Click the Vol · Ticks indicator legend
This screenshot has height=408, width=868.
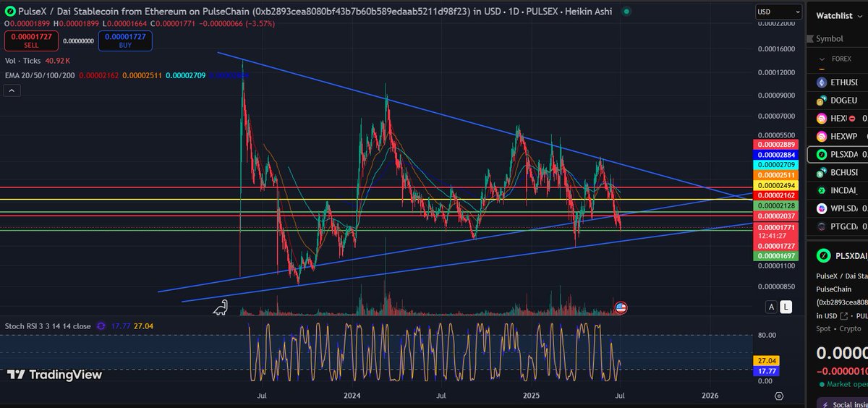point(23,61)
